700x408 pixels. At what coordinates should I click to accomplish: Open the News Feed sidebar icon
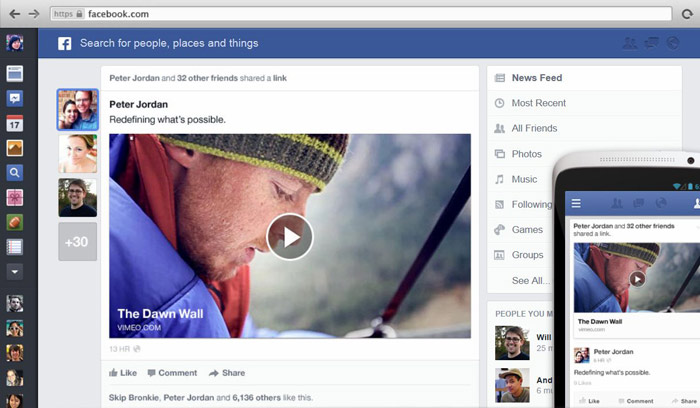15,74
